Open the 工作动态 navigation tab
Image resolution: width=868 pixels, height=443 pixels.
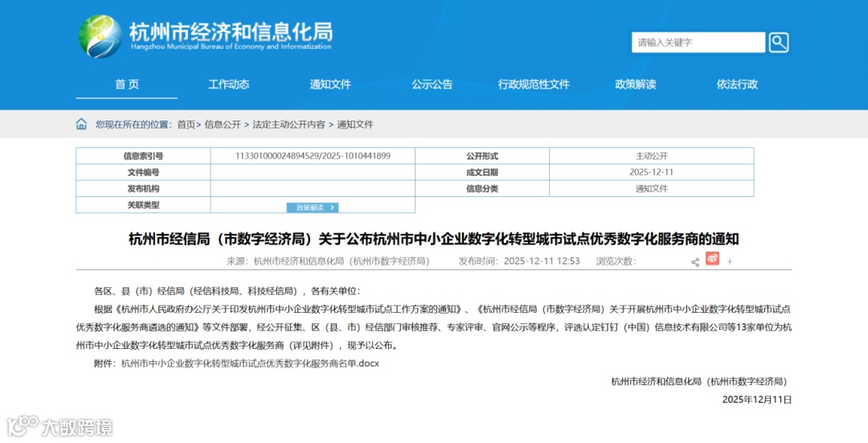(x=228, y=84)
